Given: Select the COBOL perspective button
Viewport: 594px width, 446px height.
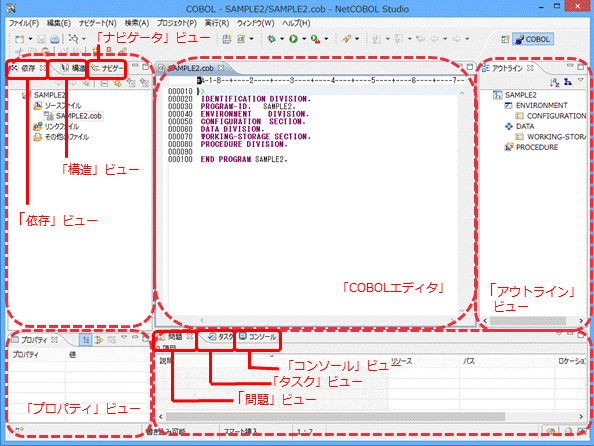Looking at the screenshot, I should click(533, 39).
